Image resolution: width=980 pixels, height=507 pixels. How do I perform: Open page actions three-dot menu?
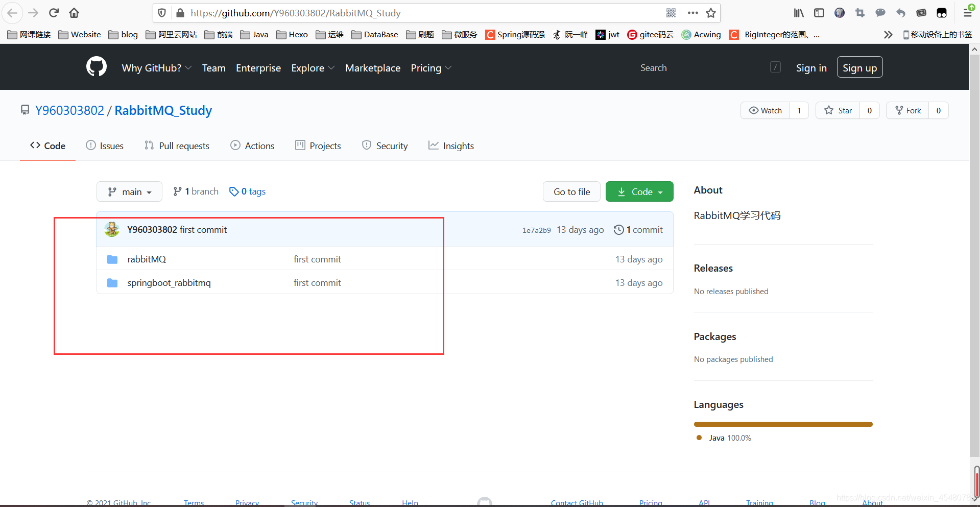click(x=692, y=13)
